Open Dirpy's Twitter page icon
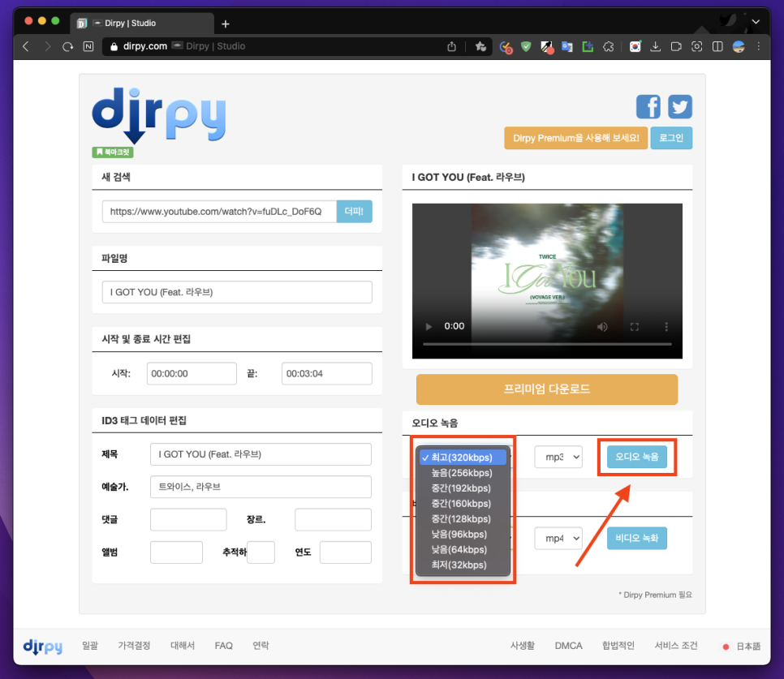The width and height of the screenshot is (784, 679). (680, 106)
